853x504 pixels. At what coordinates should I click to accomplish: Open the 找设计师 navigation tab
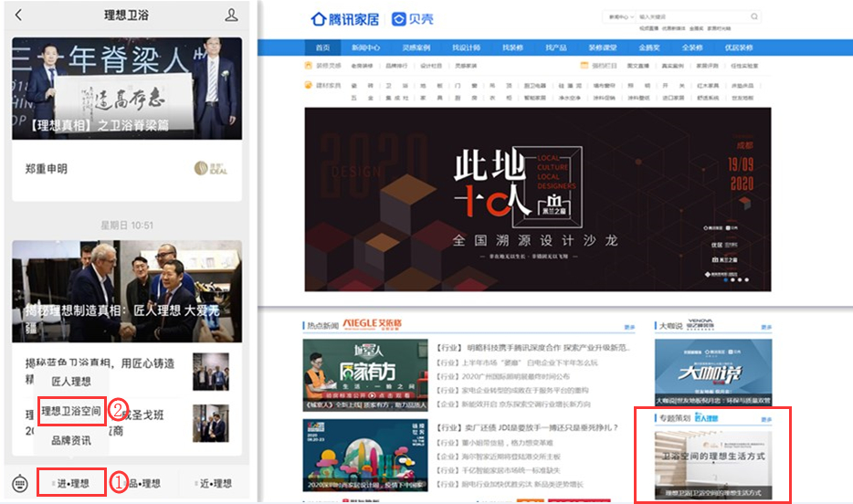point(466,47)
